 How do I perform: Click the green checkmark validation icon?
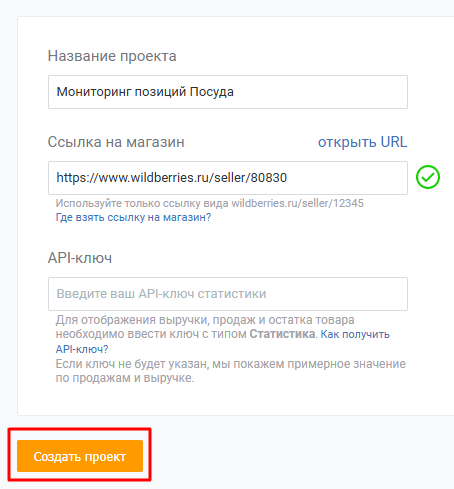coord(428,177)
